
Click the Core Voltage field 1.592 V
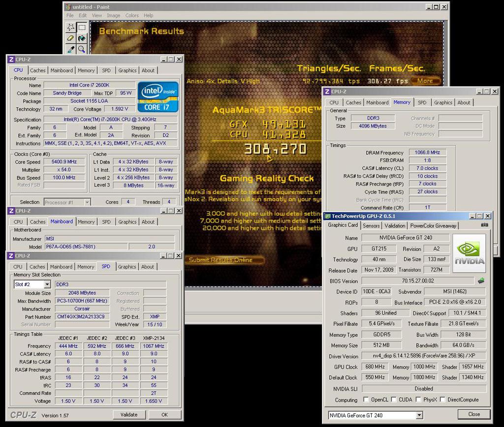[120, 109]
